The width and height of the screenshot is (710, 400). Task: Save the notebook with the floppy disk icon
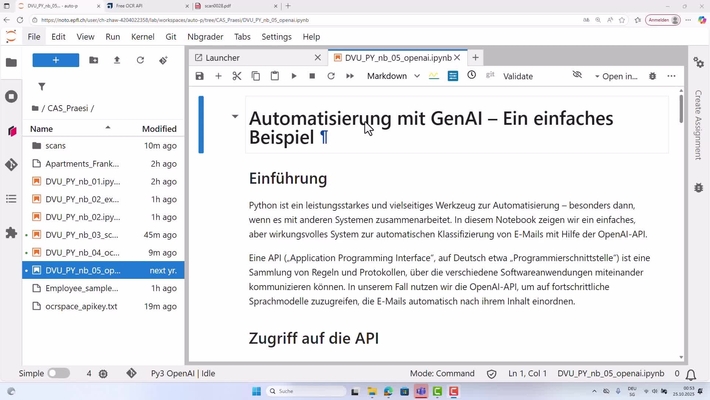[x=200, y=76]
